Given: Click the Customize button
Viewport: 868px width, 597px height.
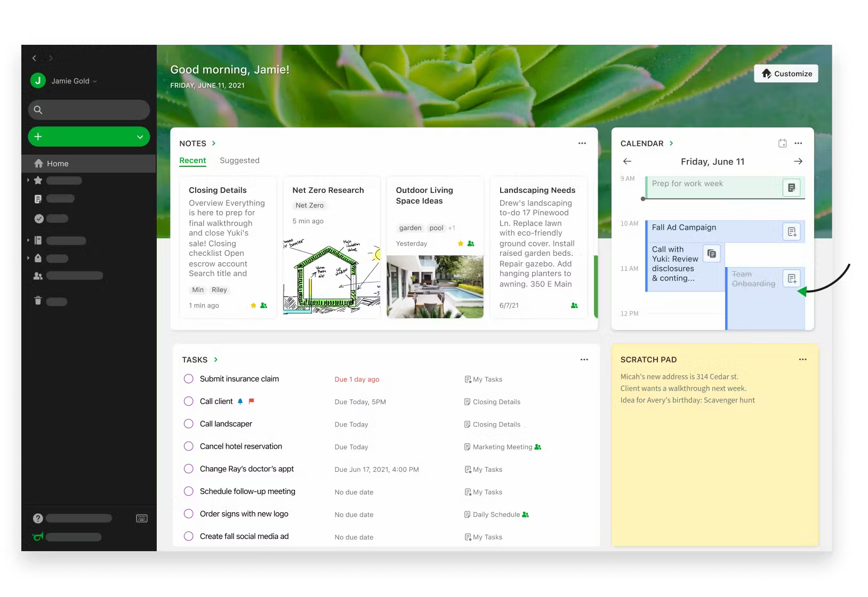Looking at the screenshot, I should coord(786,74).
